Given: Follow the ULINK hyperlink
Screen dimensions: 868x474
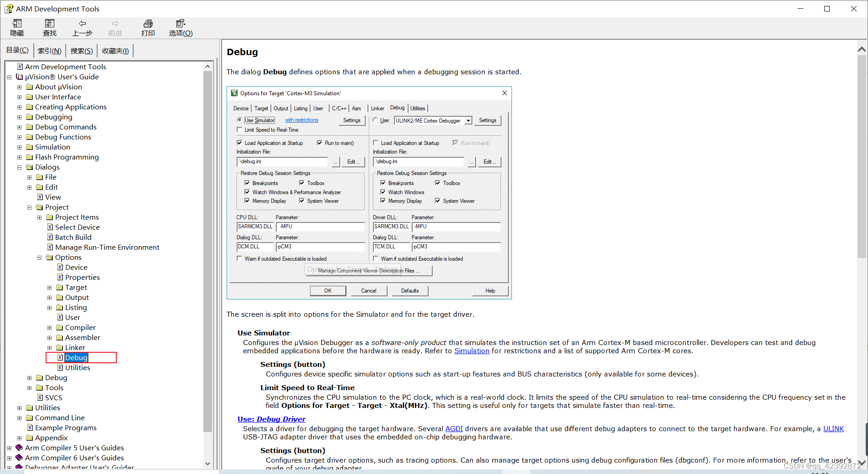Looking at the screenshot, I should 833,429.
